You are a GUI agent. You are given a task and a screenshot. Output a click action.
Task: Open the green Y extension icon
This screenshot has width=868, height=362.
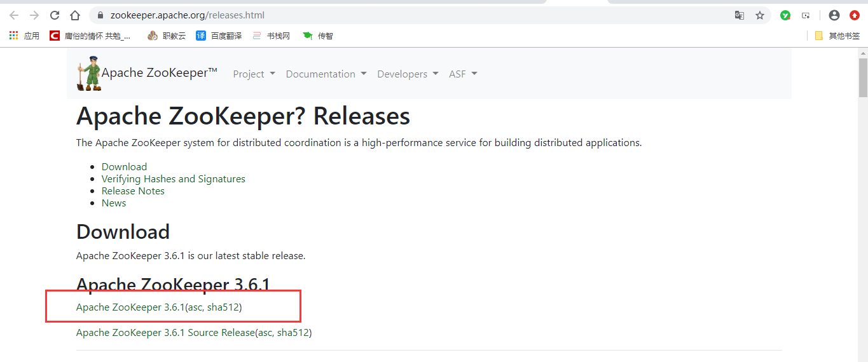click(785, 15)
